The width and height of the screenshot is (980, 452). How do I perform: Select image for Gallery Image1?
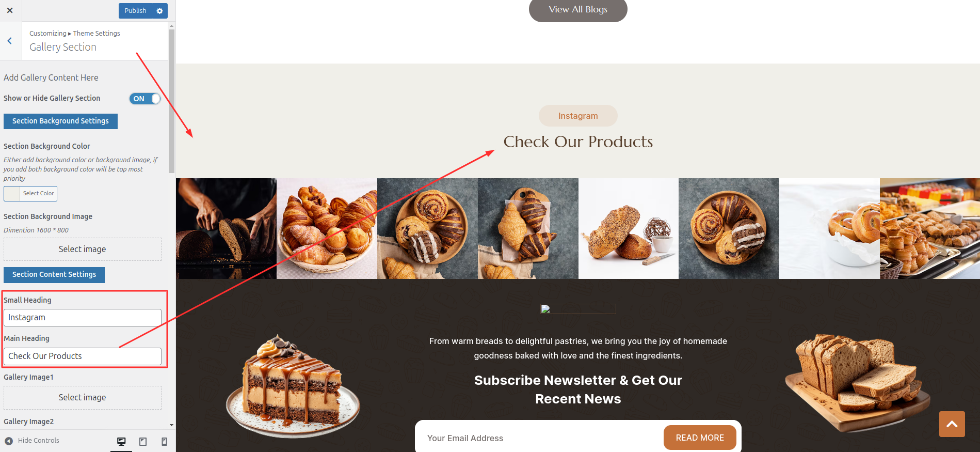[83, 397]
